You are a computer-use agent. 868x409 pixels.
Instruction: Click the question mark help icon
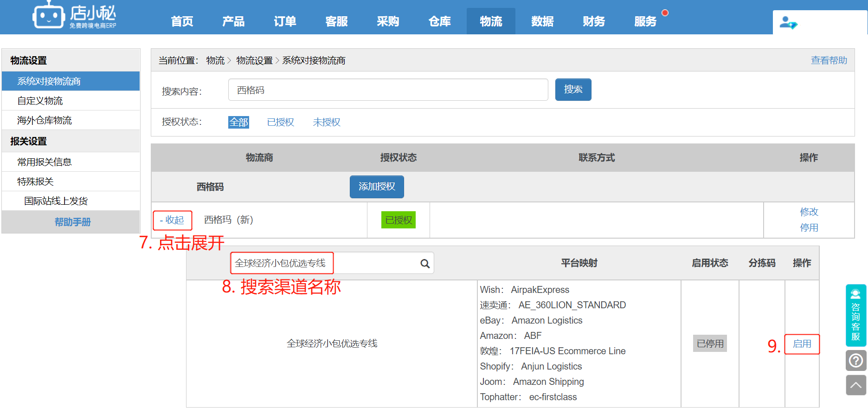(x=856, y=360)
